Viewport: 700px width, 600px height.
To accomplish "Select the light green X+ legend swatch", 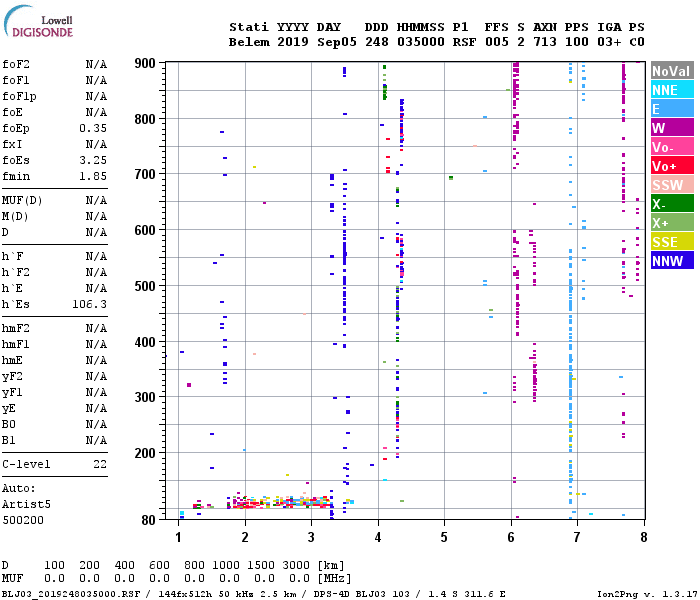I will tap(672, 223).
